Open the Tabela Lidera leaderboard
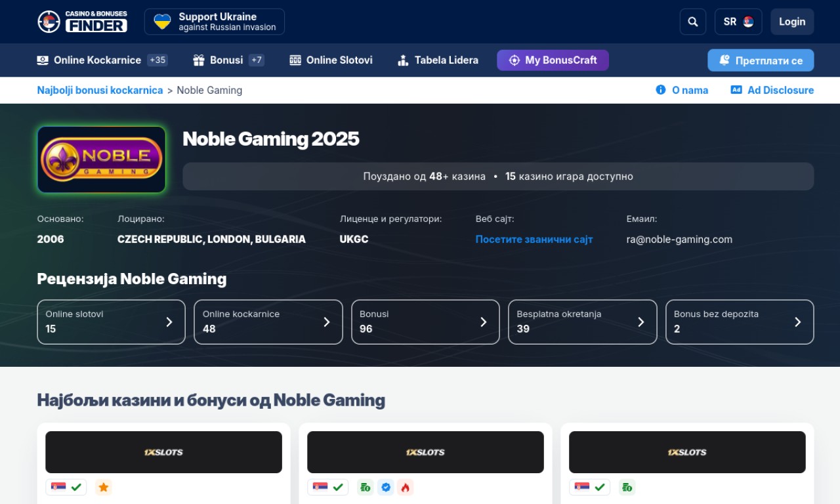840x504 pixels. 438,60
